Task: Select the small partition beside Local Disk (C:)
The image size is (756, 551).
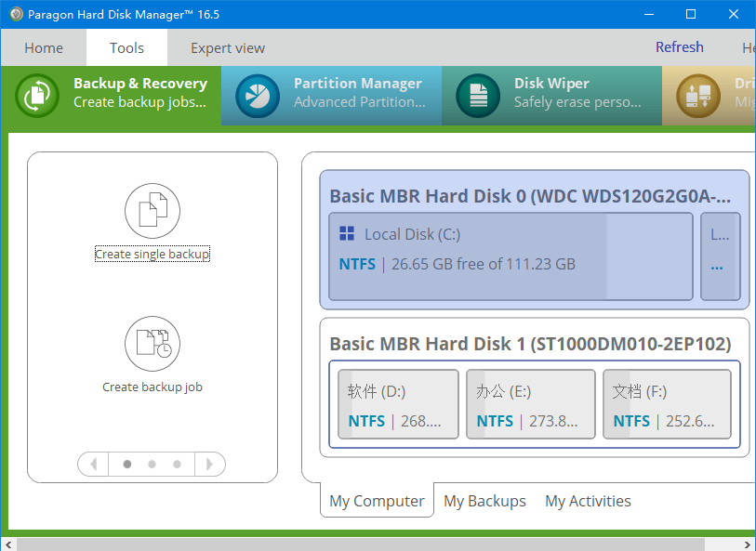Action: pyautogui.click(x=721, y=256)
